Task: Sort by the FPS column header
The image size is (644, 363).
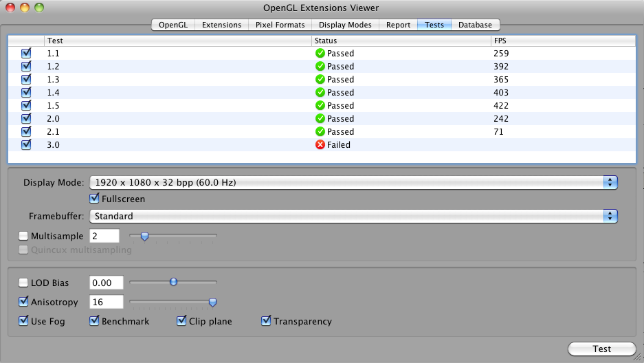Action: 563,41
